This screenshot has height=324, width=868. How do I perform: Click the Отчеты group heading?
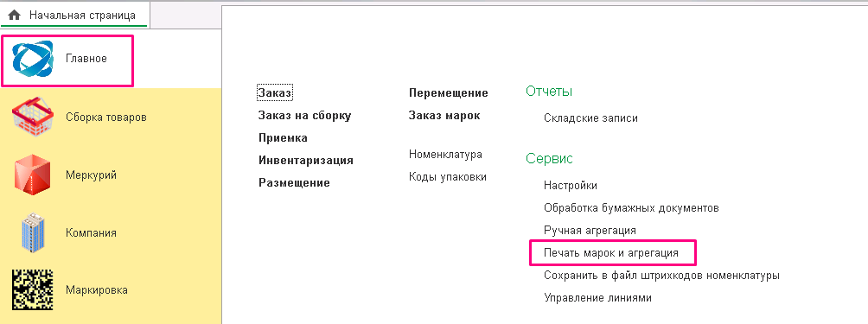pos(549,92)
